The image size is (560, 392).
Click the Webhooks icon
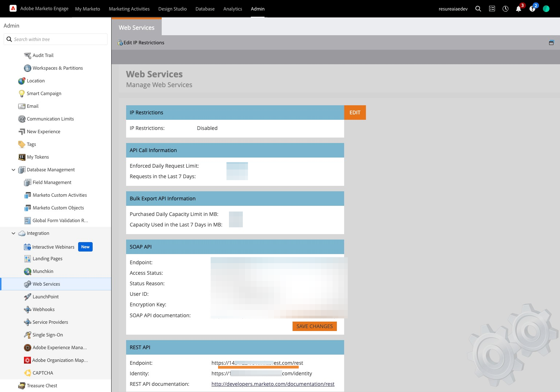coord(28,310)
